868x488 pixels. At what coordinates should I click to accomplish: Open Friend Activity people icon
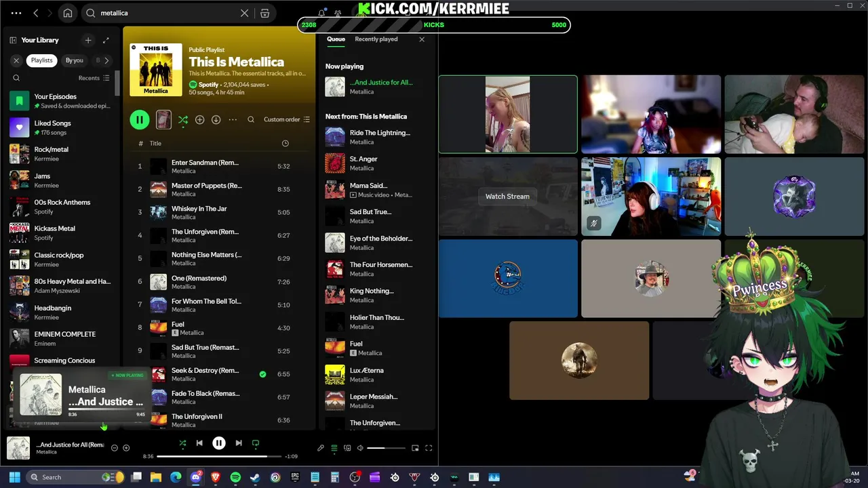[x=338, y=13]
